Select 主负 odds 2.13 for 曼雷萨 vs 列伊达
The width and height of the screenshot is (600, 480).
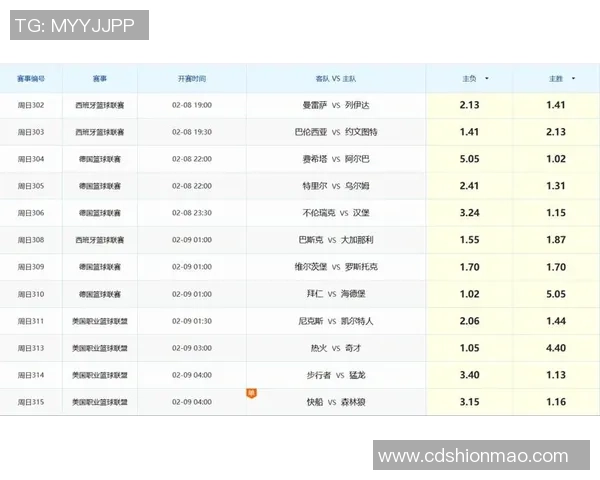click(470, 105)
